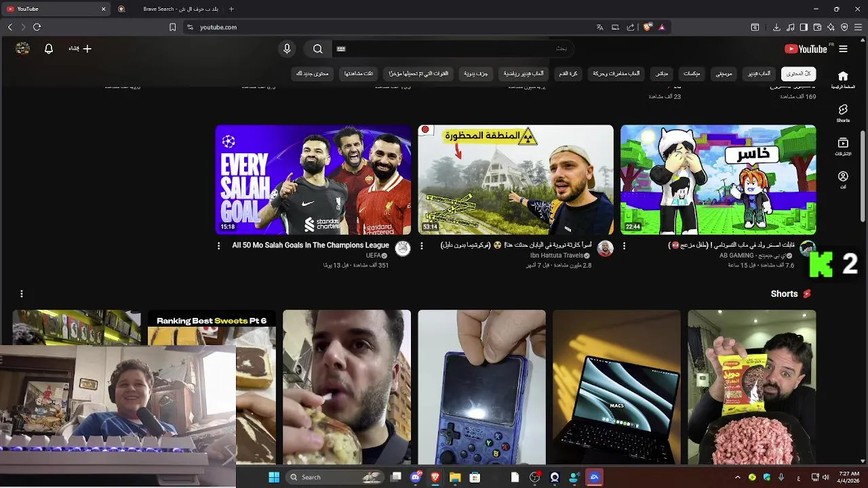Open more options for Mo Salah video
Image resolution: width=868 pixels, height=488 pixels.
coord(218,246)
